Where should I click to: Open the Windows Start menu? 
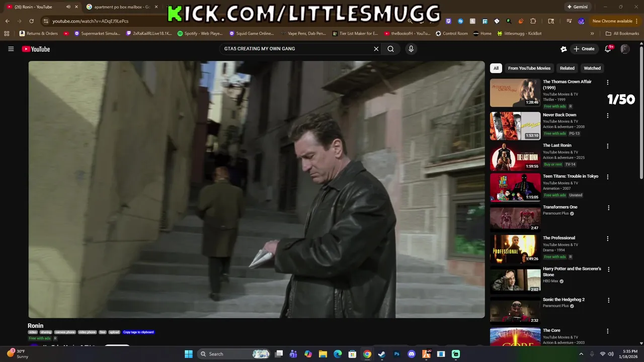(189, 354)
